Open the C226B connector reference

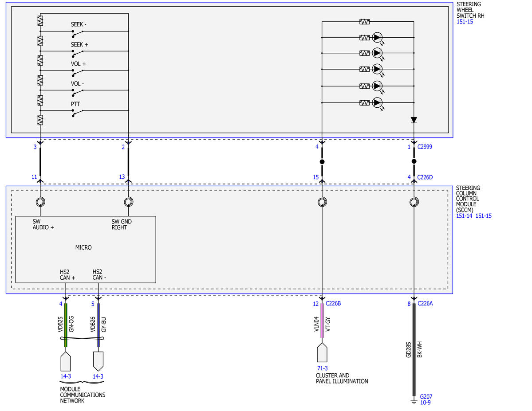click(333, 304)
